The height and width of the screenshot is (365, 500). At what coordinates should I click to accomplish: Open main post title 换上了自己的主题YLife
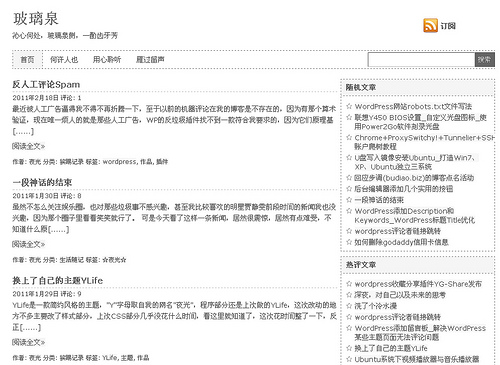pos(57,280)
